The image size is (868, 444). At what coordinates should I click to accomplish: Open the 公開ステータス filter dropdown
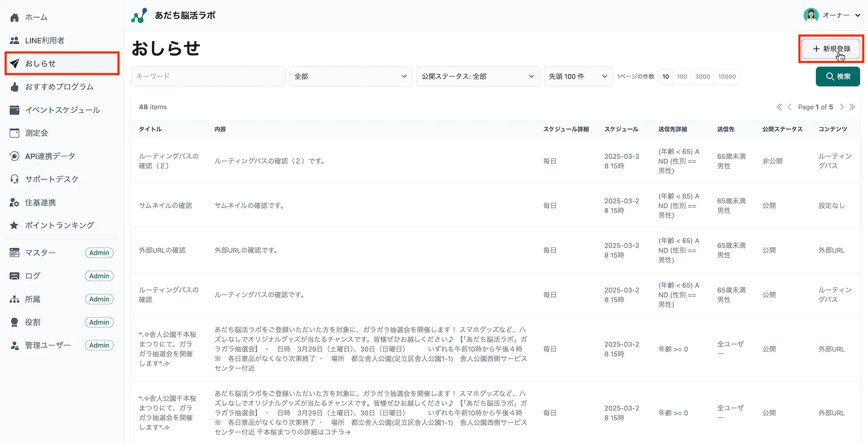point(477,76)
